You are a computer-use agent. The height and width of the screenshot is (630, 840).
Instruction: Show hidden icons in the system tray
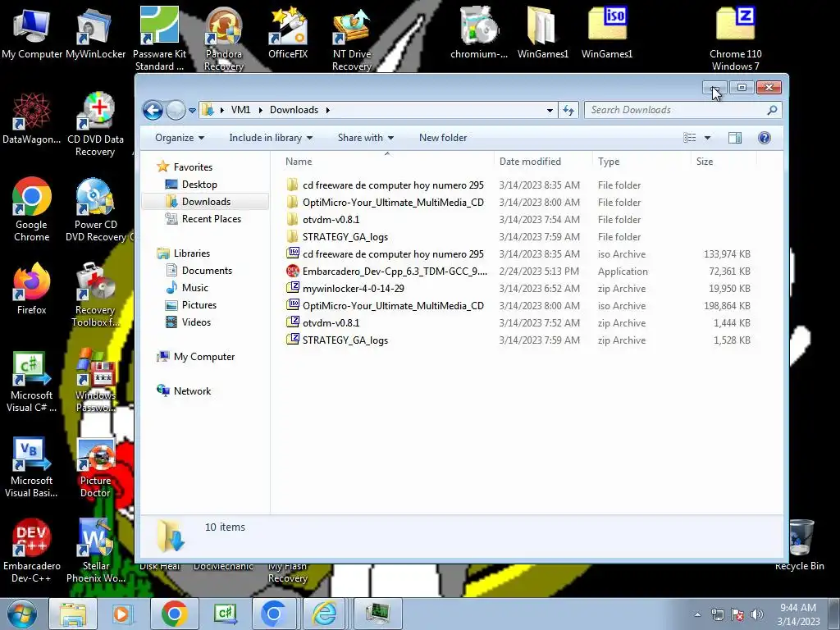(697, 614)
